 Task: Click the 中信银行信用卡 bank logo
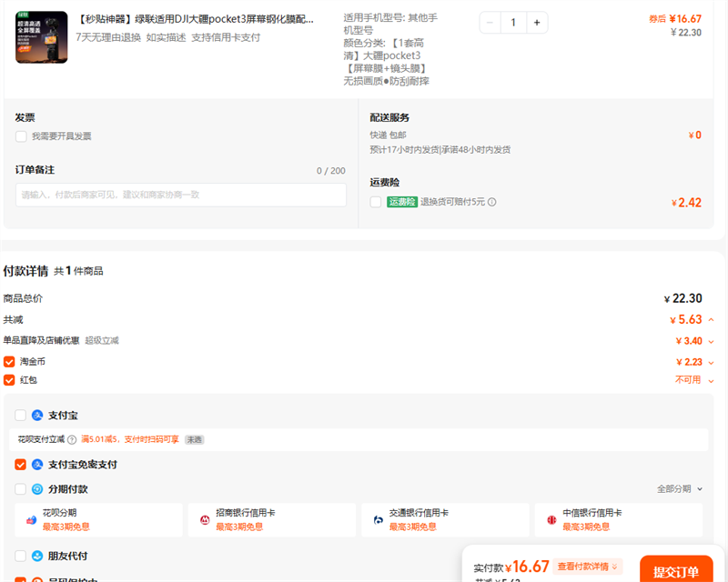(x=551, y=519)
